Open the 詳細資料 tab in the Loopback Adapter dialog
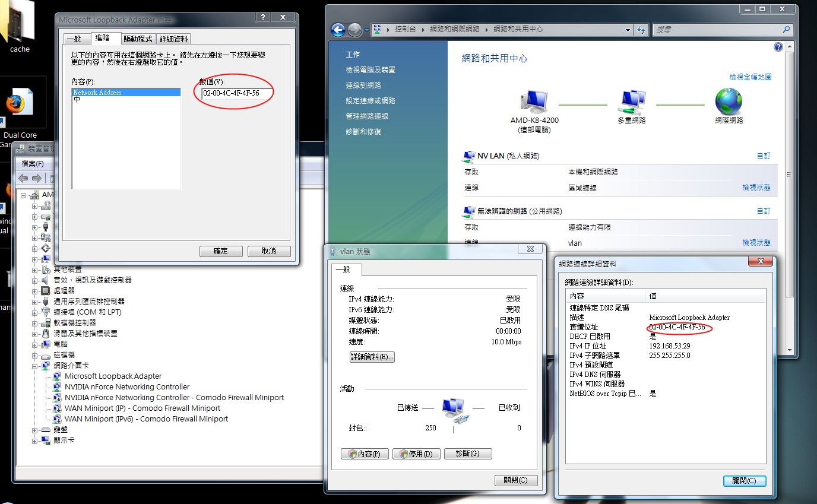817x504 pixels. [x=174, y=39]
